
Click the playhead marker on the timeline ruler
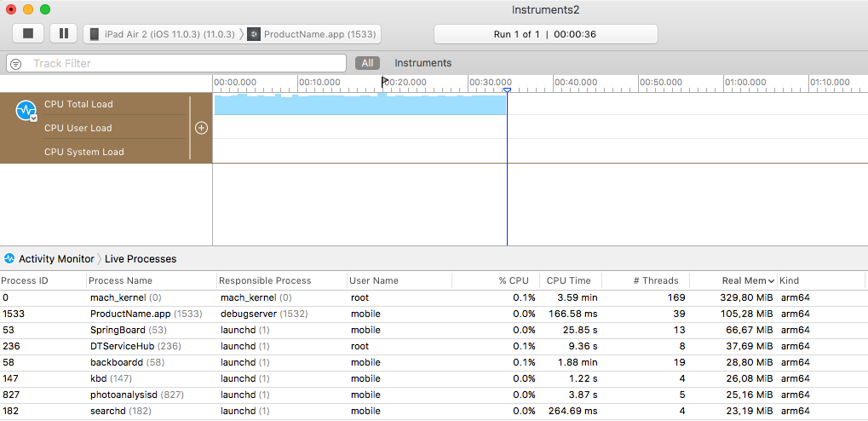click(x=507, y=89)
